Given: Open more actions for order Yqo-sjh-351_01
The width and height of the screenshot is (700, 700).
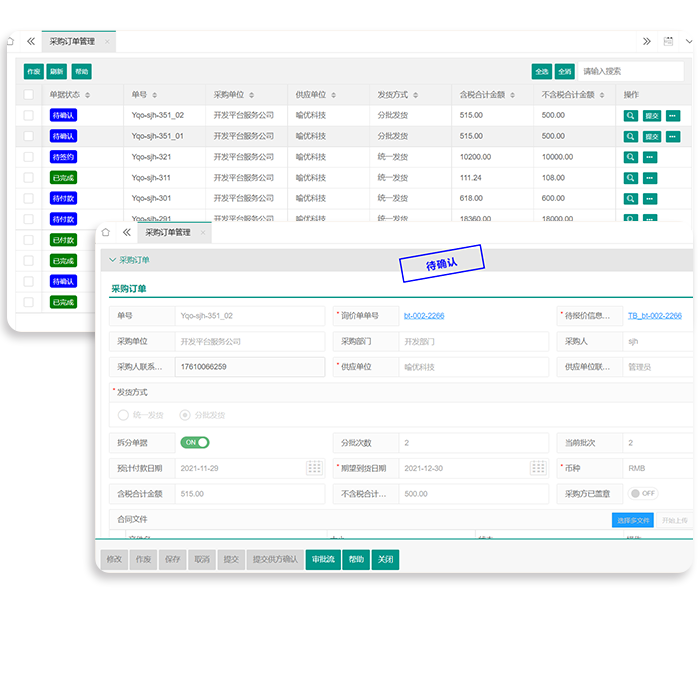Looking at the screenshot, I should click(x=673, y=136).
